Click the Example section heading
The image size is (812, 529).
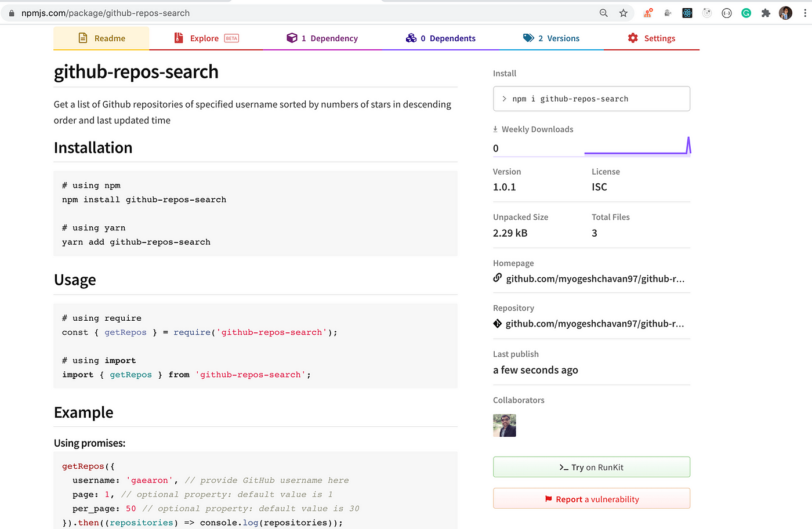point(84,412)
